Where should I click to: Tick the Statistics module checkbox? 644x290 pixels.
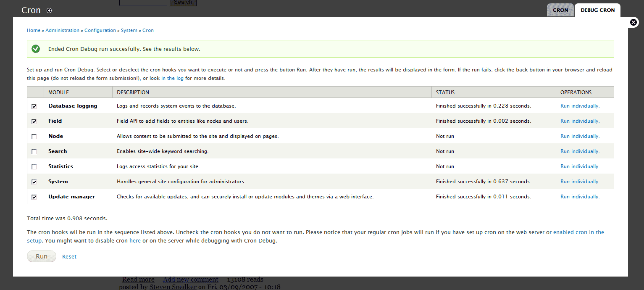[x=34, y=167]
